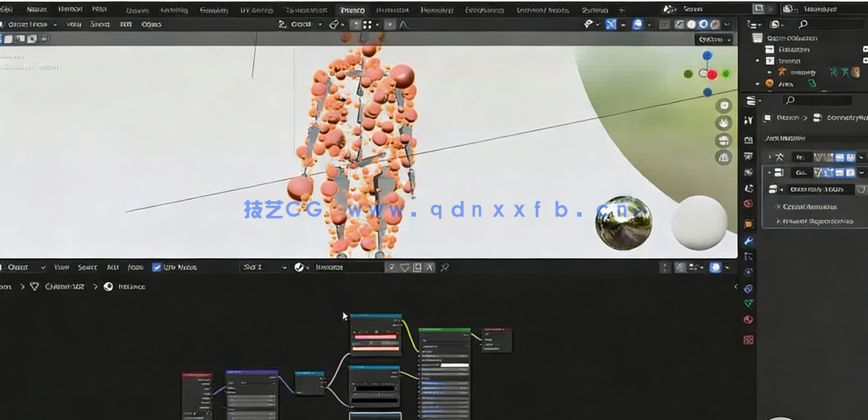The image size is (868, 420).
Task: Open the Output properties tab
Action: click(748, 156)
